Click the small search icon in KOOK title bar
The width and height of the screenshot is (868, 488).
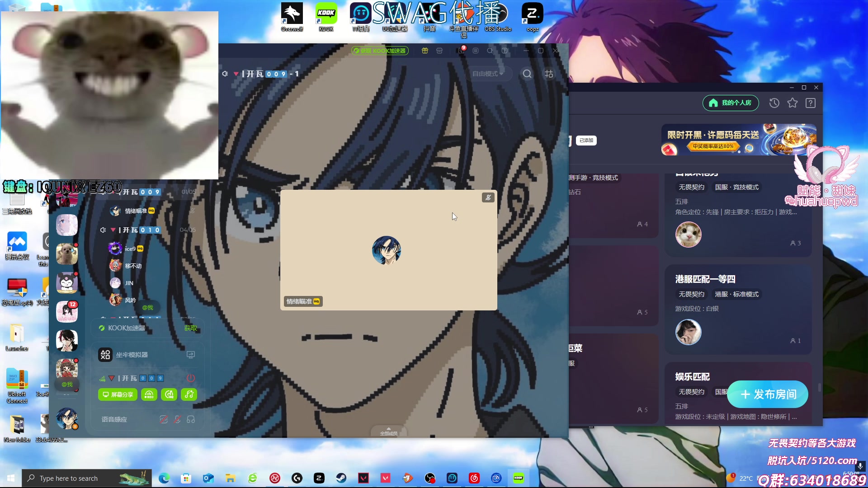click(x=490, y=51)
